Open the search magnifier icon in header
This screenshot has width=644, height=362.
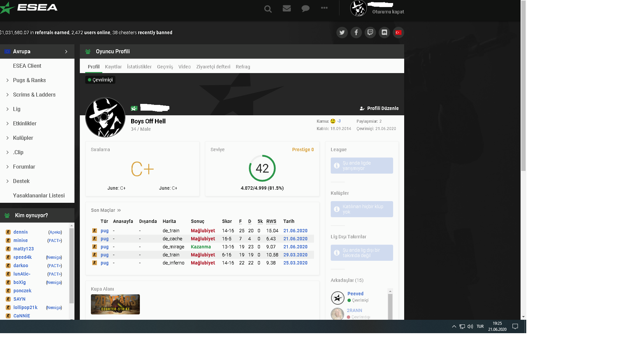268,9
